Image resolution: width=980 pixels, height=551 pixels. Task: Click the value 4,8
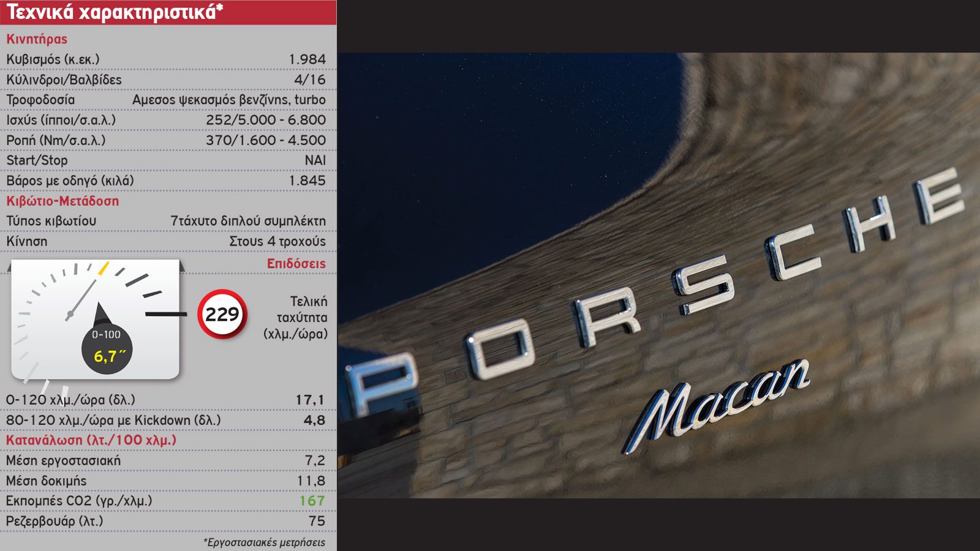tap(314, 420)
